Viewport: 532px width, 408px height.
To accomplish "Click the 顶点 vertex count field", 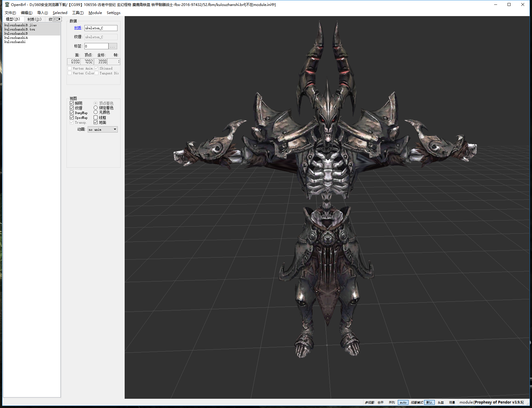I will pos(87,61).
